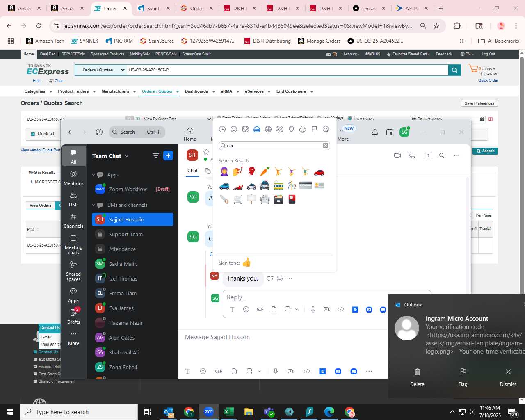Open the Dashboards menu on Synnex
The height and width of the screenshot is (420, 525).
[200, 91]
